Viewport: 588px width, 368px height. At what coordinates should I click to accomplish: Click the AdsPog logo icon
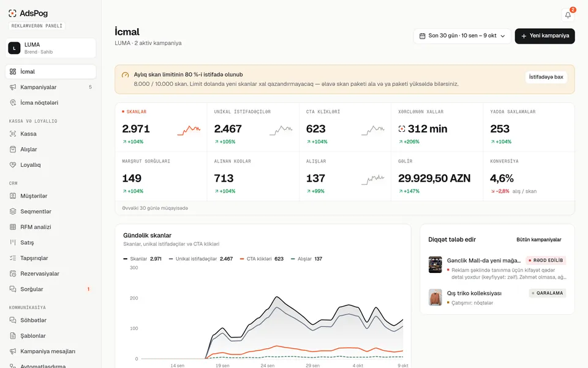point(12,13)
